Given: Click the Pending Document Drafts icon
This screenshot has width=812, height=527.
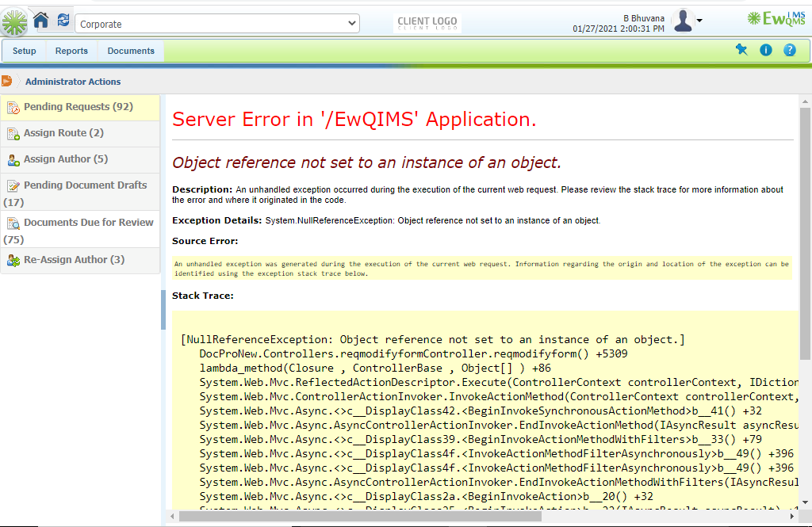Looking at the screenshot, I should point(13,186).
